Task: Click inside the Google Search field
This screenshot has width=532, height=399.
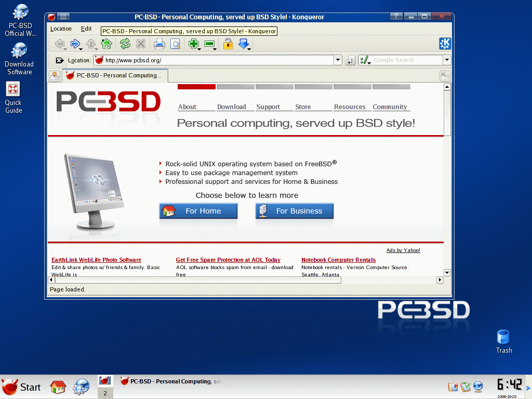Action: [x=407, y=60]
